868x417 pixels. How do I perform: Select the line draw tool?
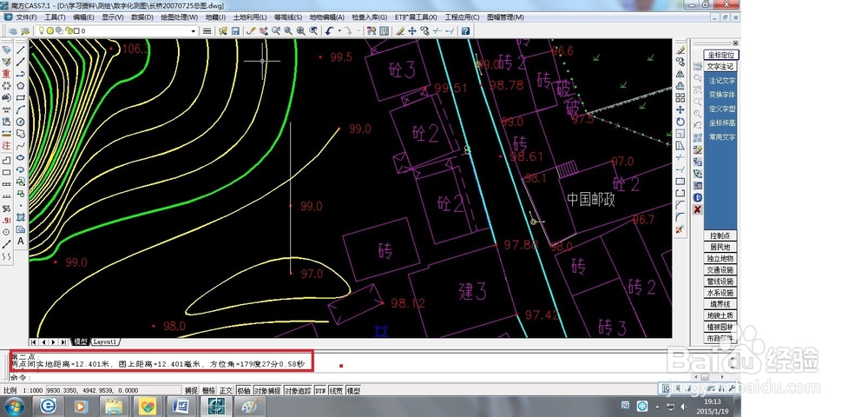pos(21,50)
